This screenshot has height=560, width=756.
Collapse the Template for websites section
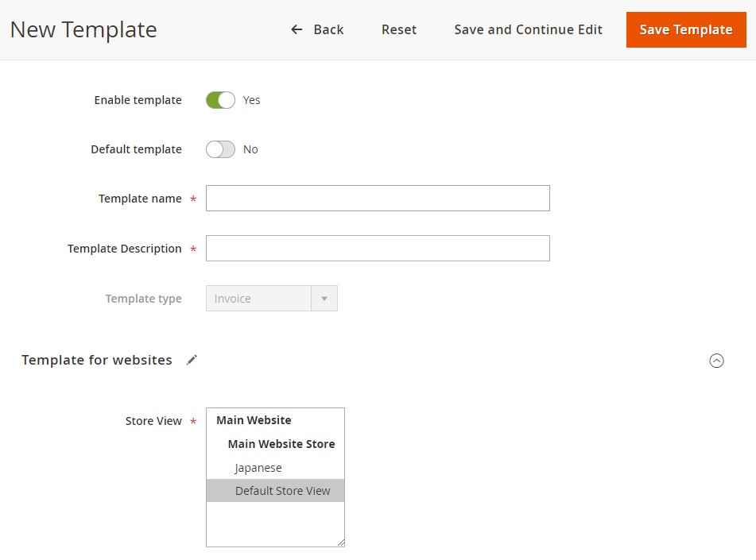[716, 361]
